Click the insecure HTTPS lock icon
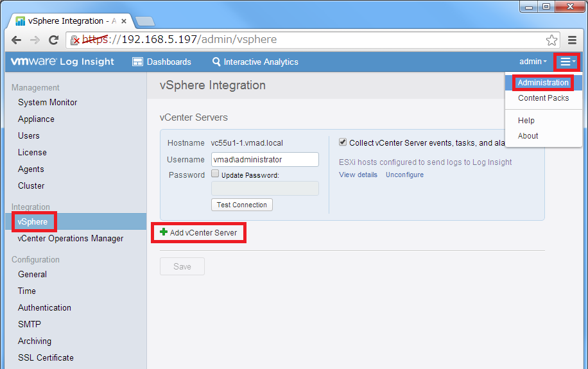The height and width of the screenshot is (369, 588). (x=74, y=40)
